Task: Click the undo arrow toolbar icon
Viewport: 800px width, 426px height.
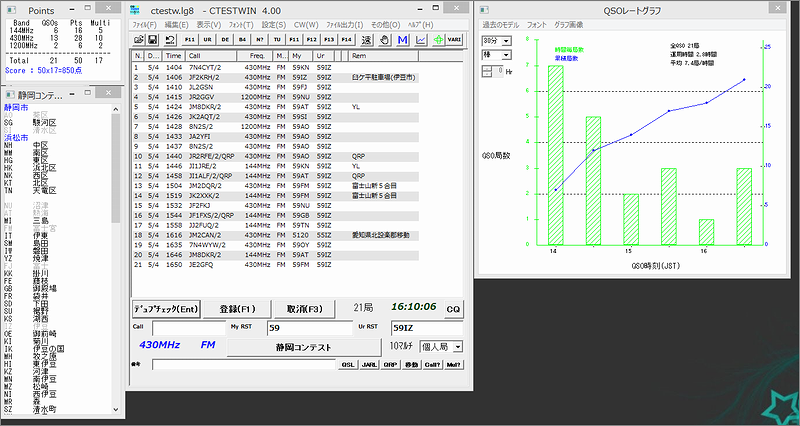Action: 170,39
